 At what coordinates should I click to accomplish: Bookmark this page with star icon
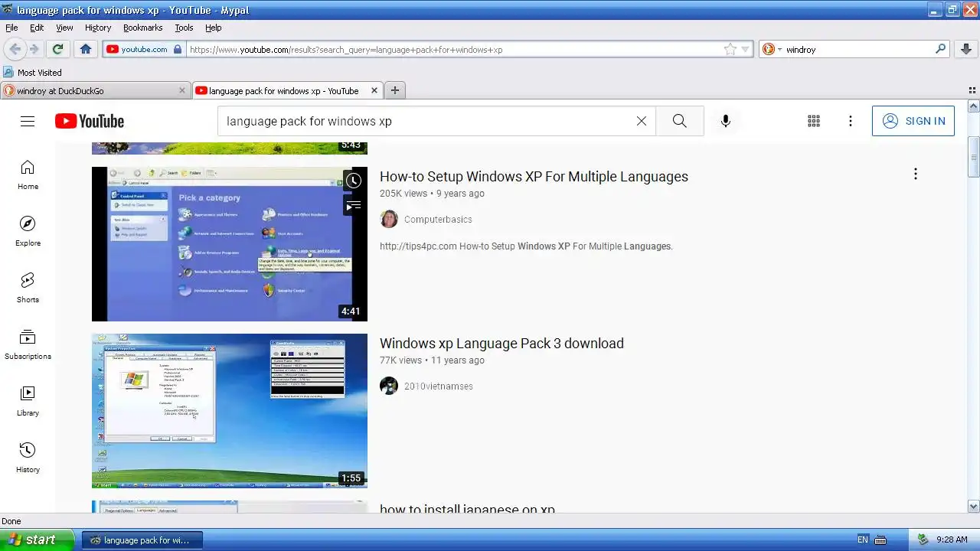click(730, 49)
